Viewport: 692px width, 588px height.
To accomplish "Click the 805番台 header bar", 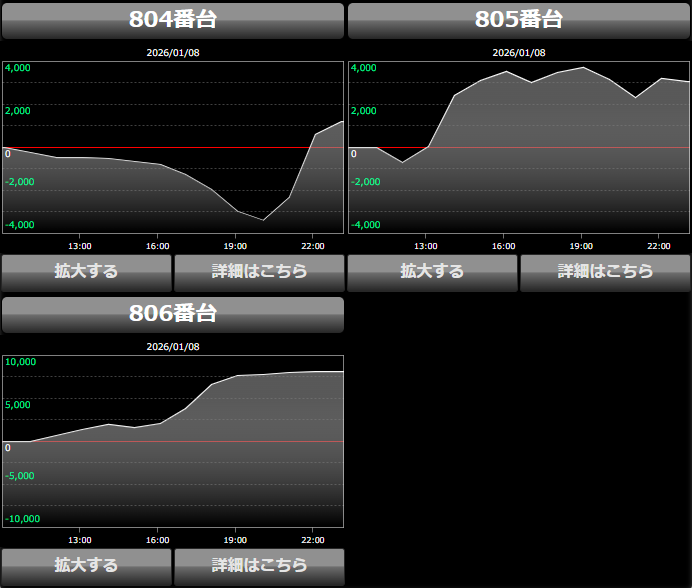I will tap(518, 20).
